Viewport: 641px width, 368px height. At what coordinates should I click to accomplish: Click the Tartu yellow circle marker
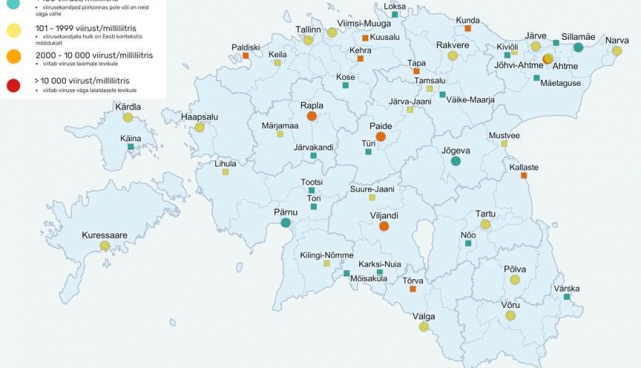click(x=485, y=224)
